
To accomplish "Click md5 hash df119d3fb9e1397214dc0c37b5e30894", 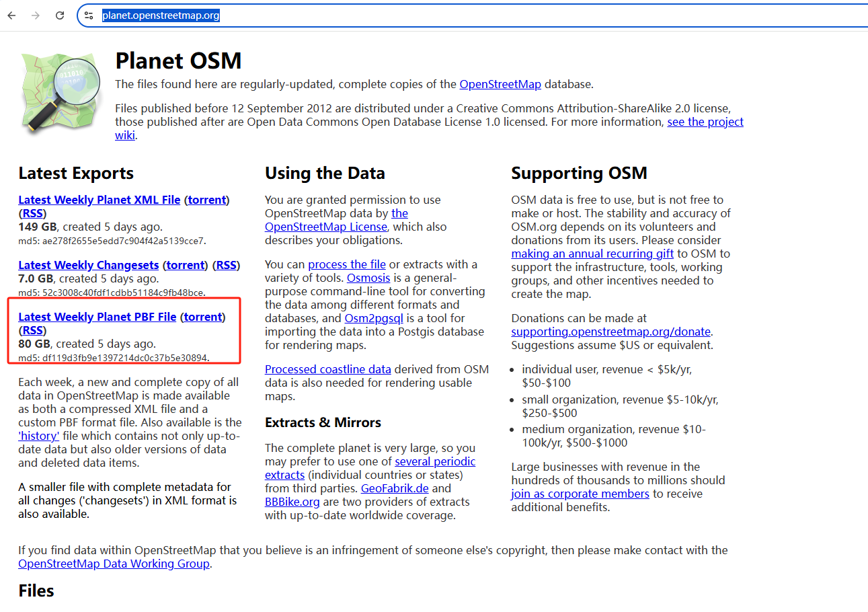I will tap(125, 357).
